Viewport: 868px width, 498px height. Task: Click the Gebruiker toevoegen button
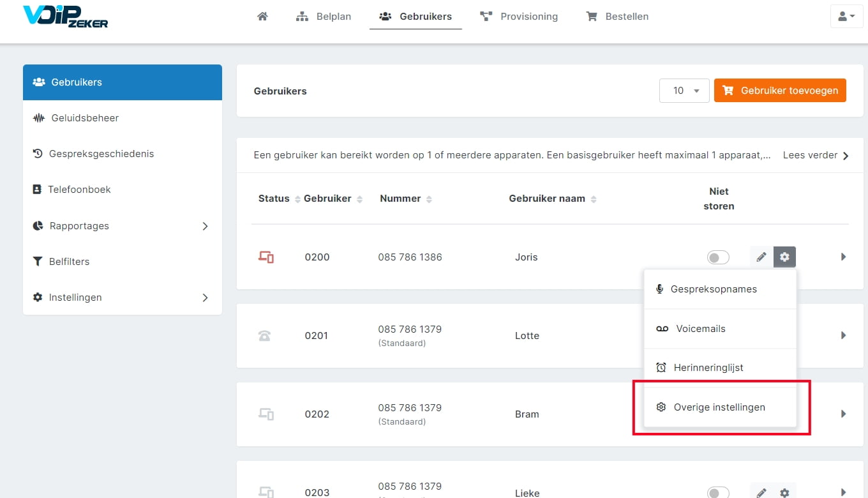(x=780, y=91)
